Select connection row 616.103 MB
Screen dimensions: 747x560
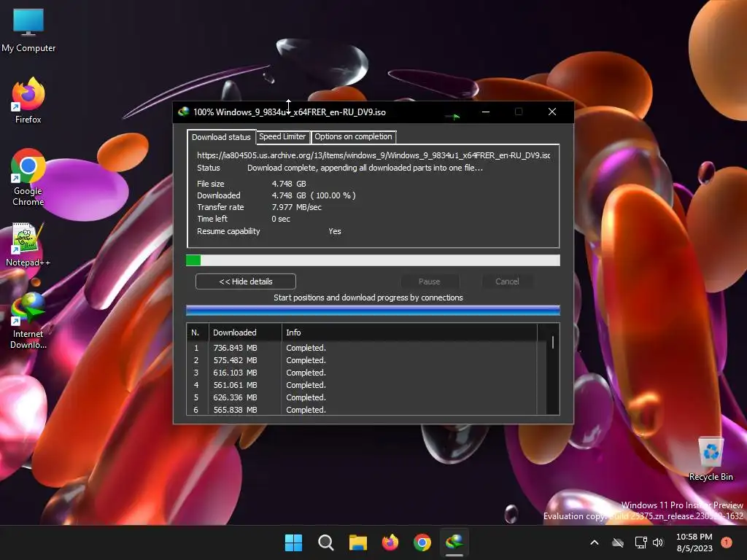click(x=362, y=373)
